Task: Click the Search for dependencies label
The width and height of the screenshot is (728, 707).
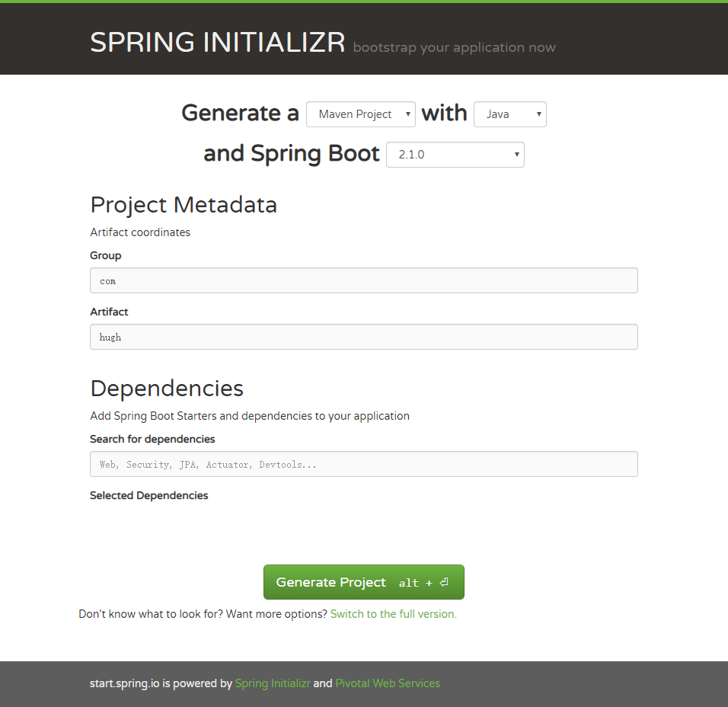Action: point(152,439)
